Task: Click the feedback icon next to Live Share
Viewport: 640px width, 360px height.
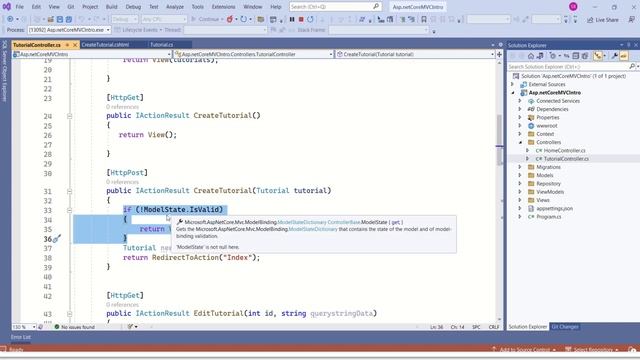Action: (x=631, y=19)
